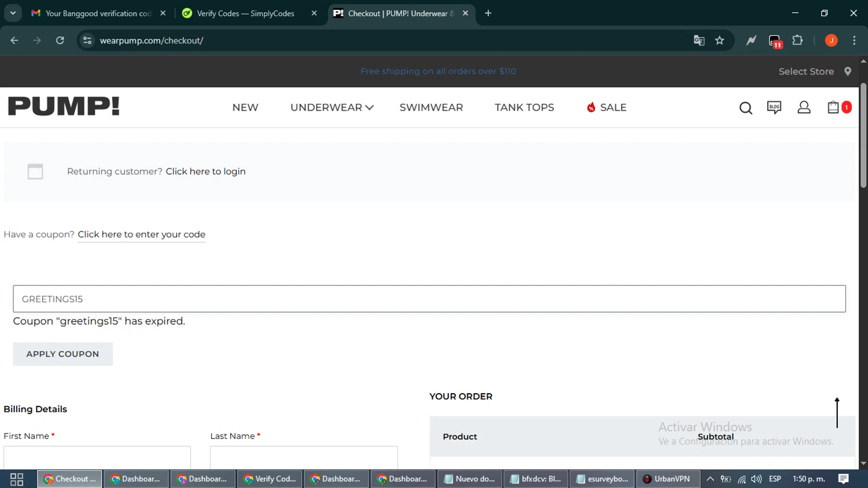Click 'Click here to login' link
Viewport: 868px width, 488px height.
[205, 171]
